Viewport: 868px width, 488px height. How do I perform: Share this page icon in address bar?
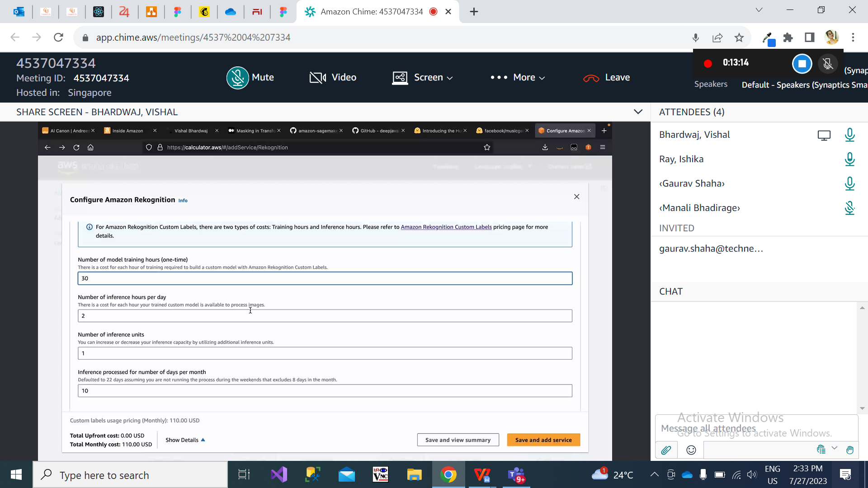(x=717, y=38)
